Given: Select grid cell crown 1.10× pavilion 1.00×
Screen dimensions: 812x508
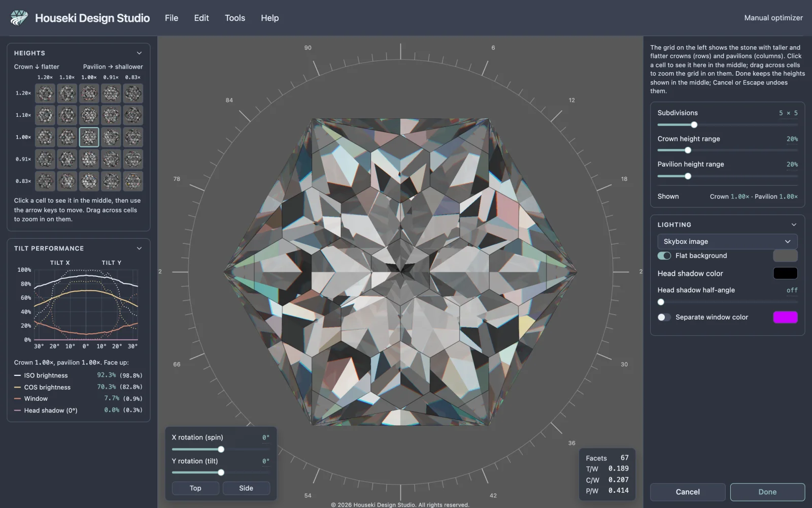Looking at the screenshot, I should (89, 115).
